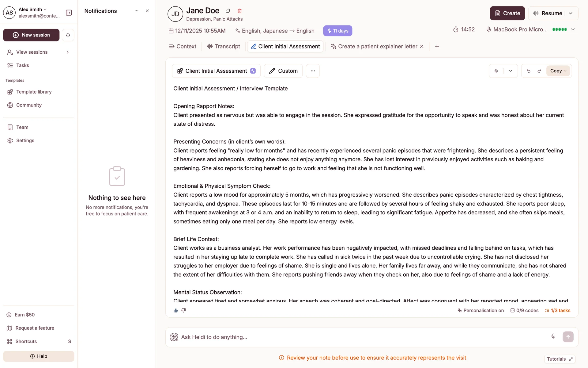Click the dictate microphone button beside Copy
The image size is (588, 368).
pos(496,71)
